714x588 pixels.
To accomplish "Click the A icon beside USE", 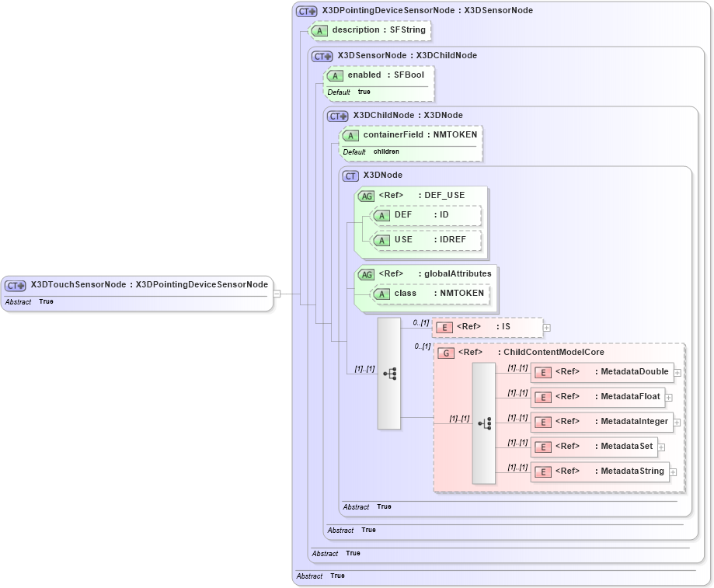I will click(381, 240).
